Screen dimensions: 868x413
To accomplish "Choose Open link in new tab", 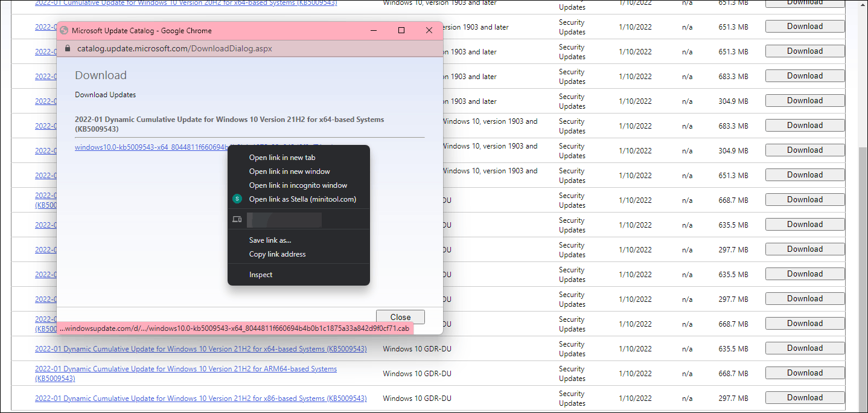I will (x=282, y=158).
